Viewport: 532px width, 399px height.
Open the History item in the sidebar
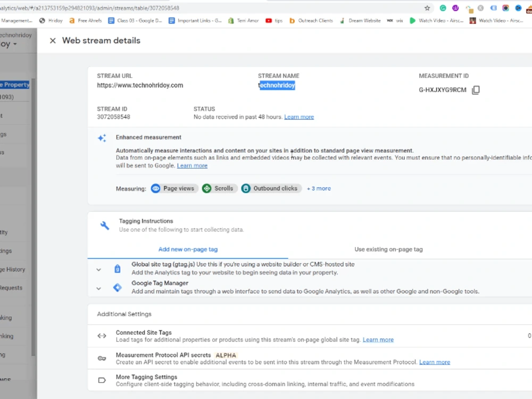pos(13,269)
